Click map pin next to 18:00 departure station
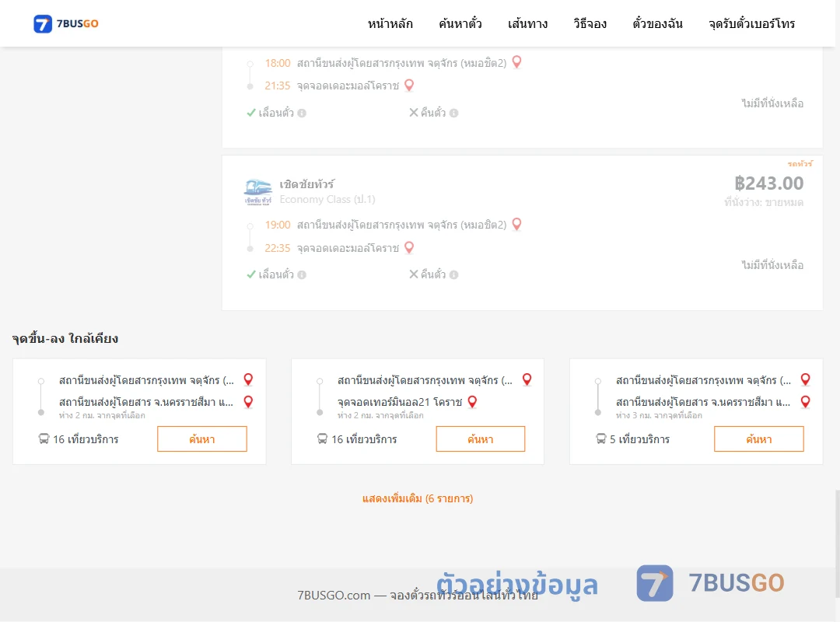 516,62
